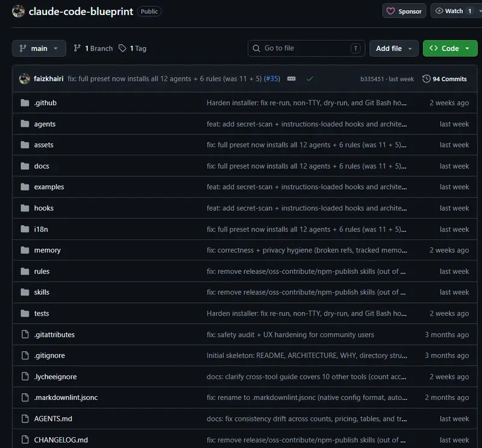Click the file icon for .gitignore
Screen dimensions: 482x448
point(25,355)
